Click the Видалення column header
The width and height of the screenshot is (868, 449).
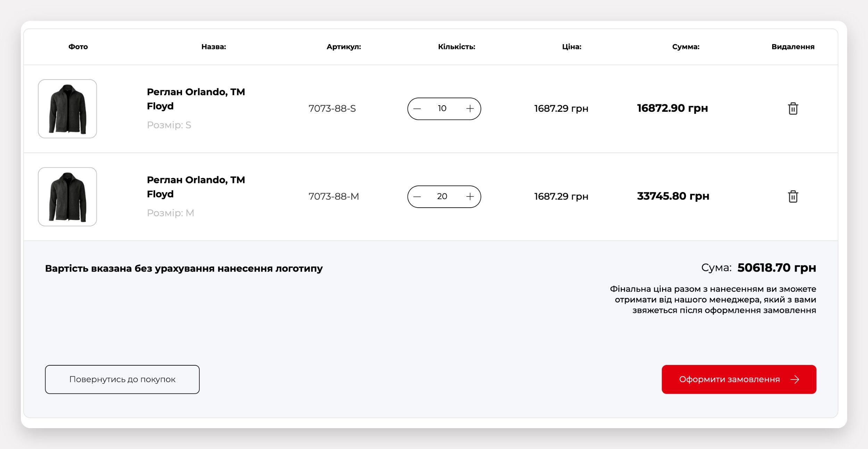click(793, 47)
